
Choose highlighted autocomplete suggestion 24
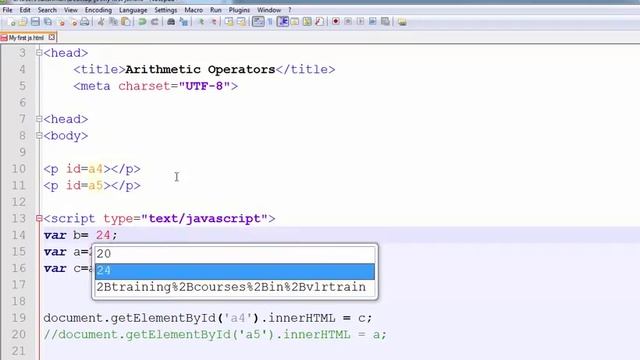235,271
